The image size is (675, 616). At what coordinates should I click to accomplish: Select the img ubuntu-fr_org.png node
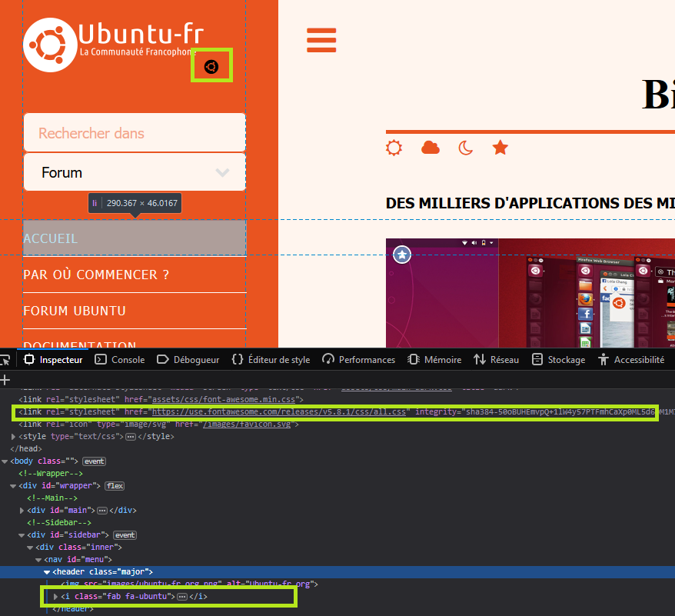(189, 584)
